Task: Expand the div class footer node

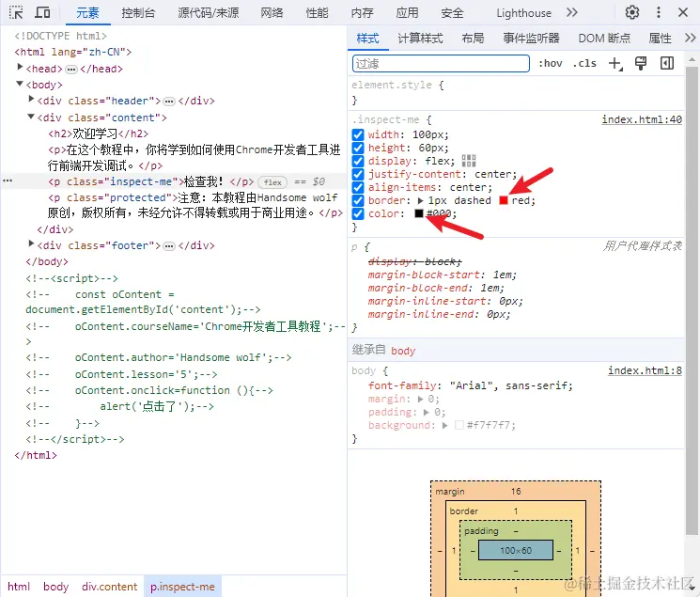Action: point(31,244)
